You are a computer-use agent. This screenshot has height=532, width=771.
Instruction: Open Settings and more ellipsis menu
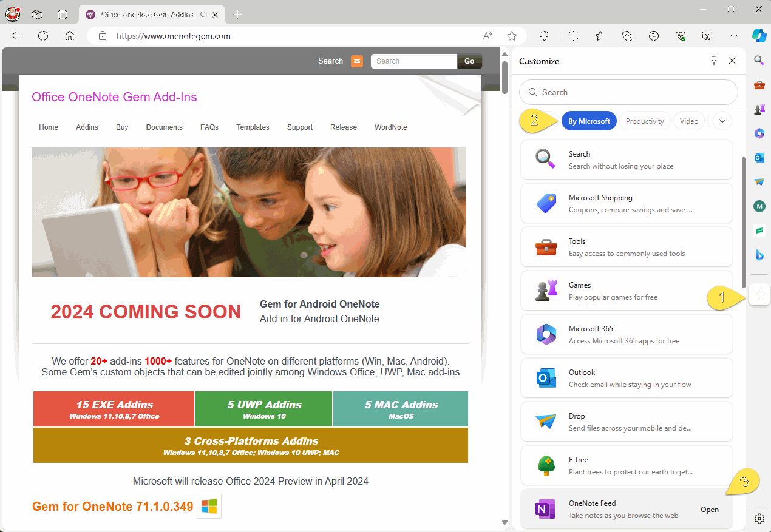[734, 36]
